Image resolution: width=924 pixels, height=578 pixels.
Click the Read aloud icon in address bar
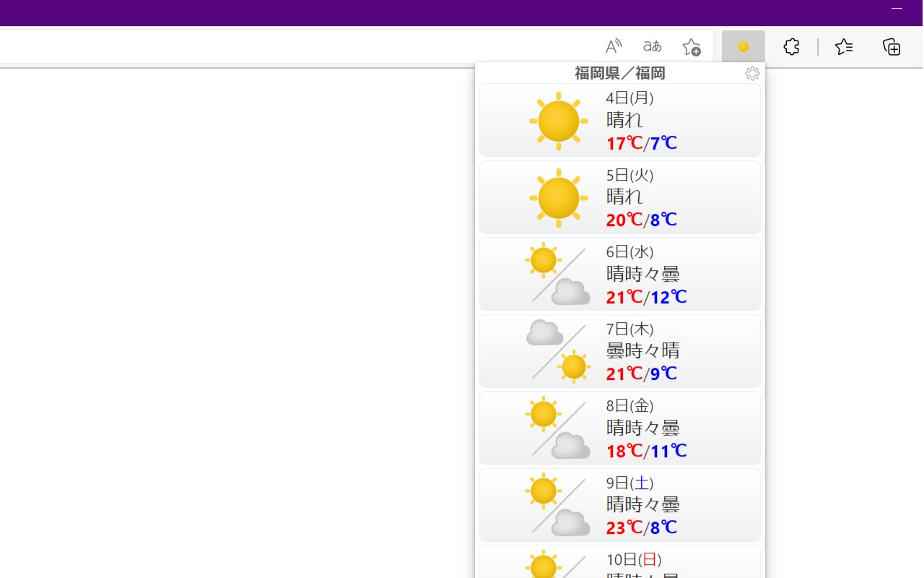(613, 47)
